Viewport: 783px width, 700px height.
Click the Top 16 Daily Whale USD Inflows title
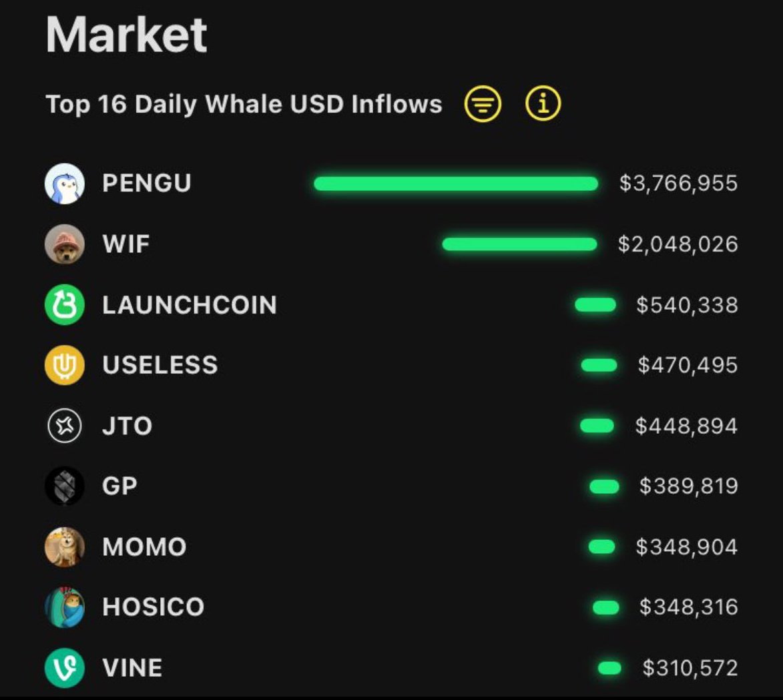244,104
